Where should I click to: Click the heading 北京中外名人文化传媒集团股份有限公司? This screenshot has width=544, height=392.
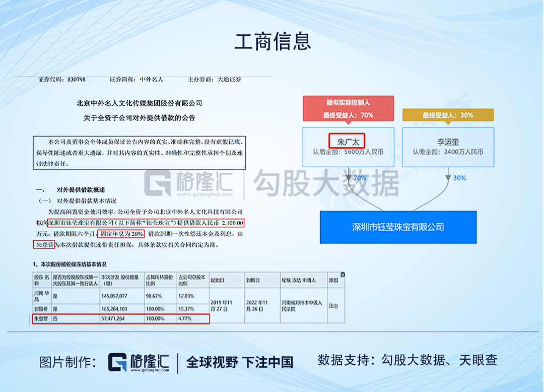[x=139, y=103]
